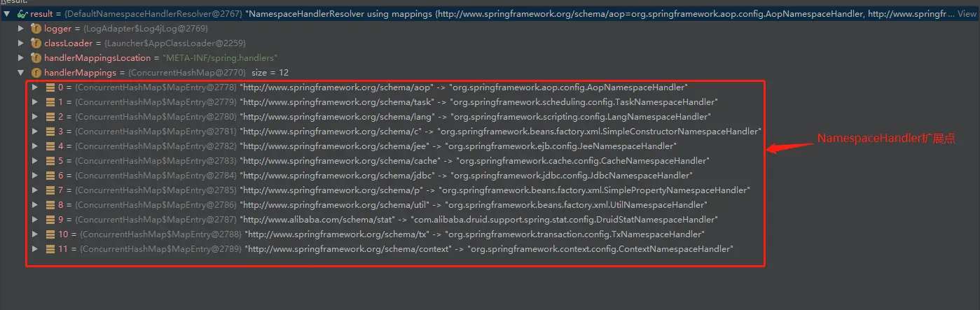Collapse the result variable node
The width and height of the screenshot is (980, 310).
7,14
